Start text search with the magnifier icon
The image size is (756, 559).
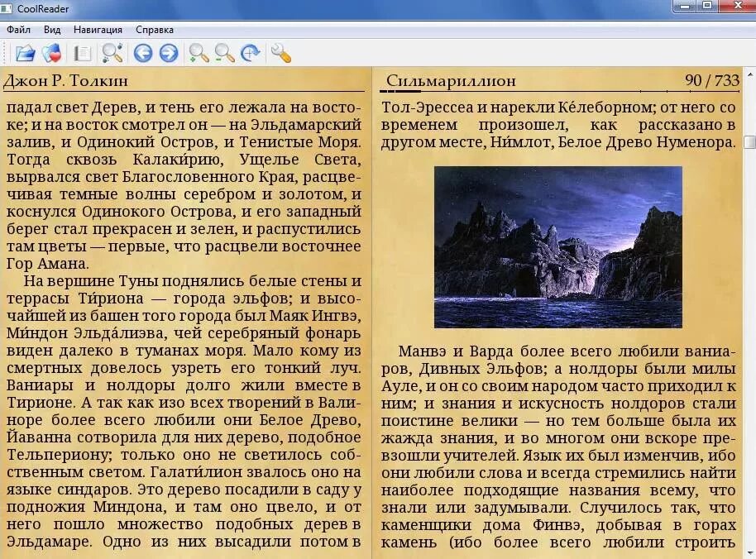click(110, 52)
